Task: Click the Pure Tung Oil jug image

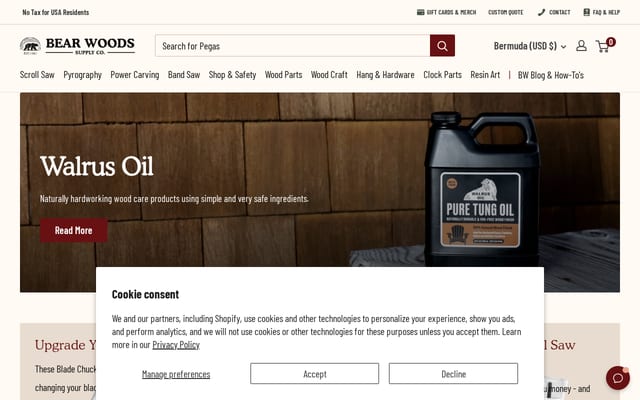Action: (482, 189)
